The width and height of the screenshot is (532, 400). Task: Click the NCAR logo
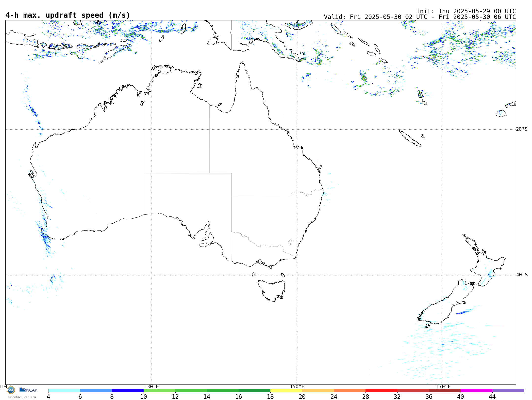[x=28, y=390]
